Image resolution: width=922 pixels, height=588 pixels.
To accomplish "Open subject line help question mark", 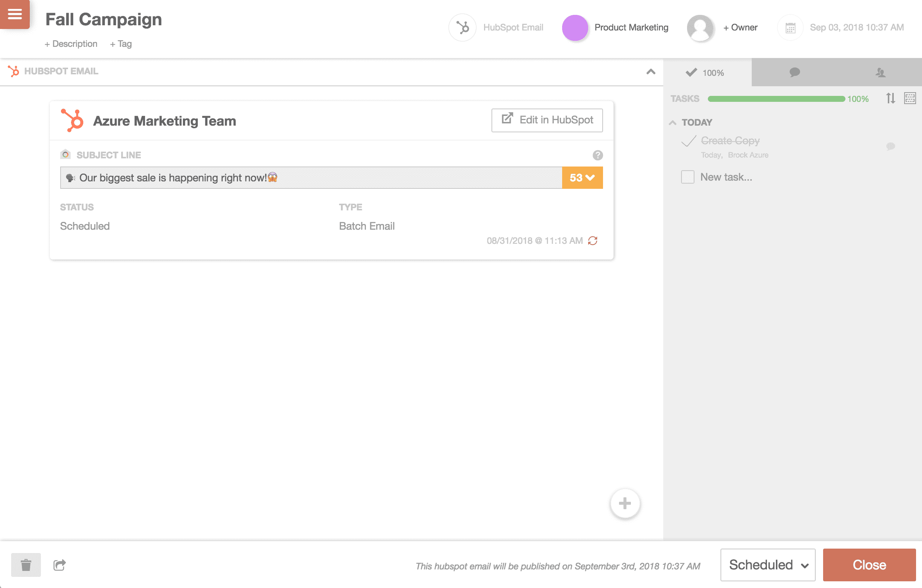I will coord(597,155).
